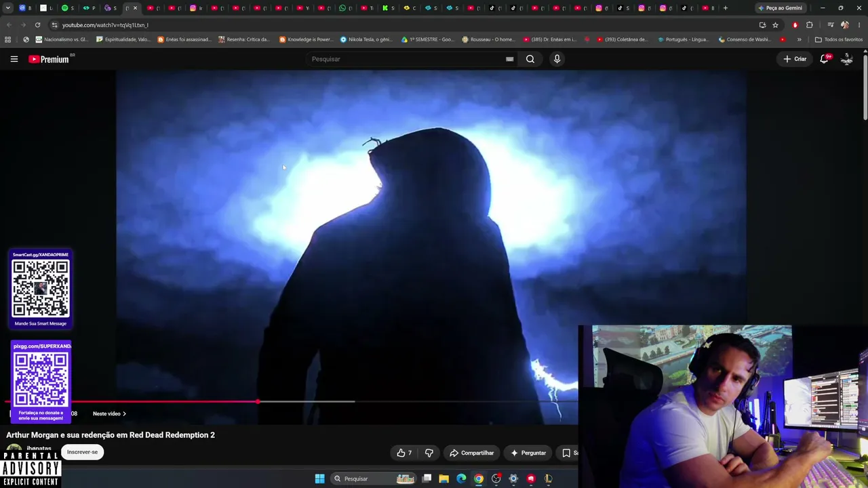Click the video title Arthur Morgan e sua redenção
The image size is (868, 488).
click(x=111, y=435)
